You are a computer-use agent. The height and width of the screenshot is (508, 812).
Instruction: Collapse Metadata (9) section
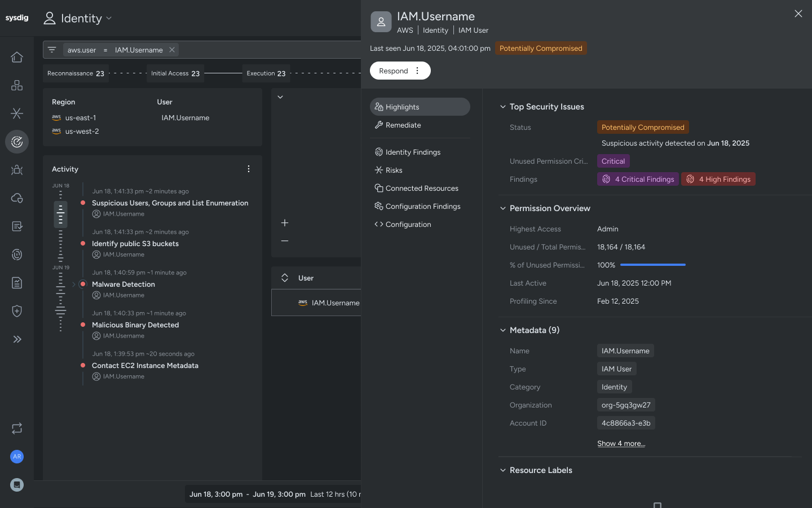click(x=503, y=330)
